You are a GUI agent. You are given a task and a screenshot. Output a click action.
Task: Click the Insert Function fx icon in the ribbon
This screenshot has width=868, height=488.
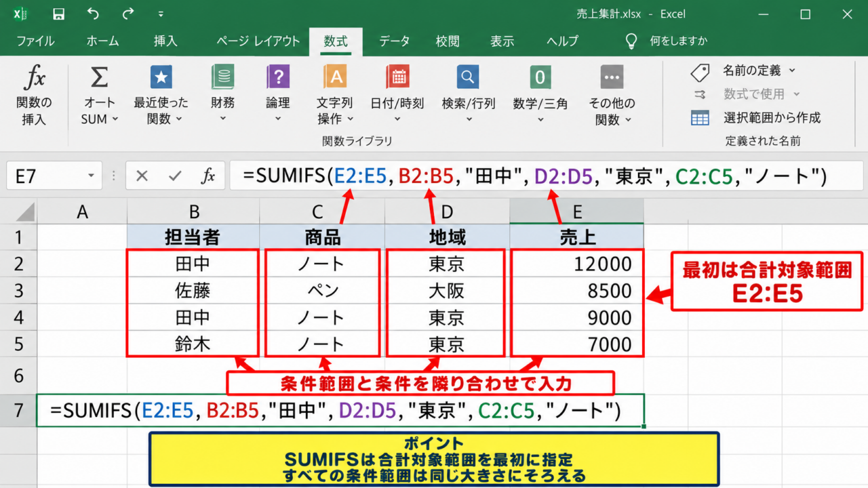34,78
